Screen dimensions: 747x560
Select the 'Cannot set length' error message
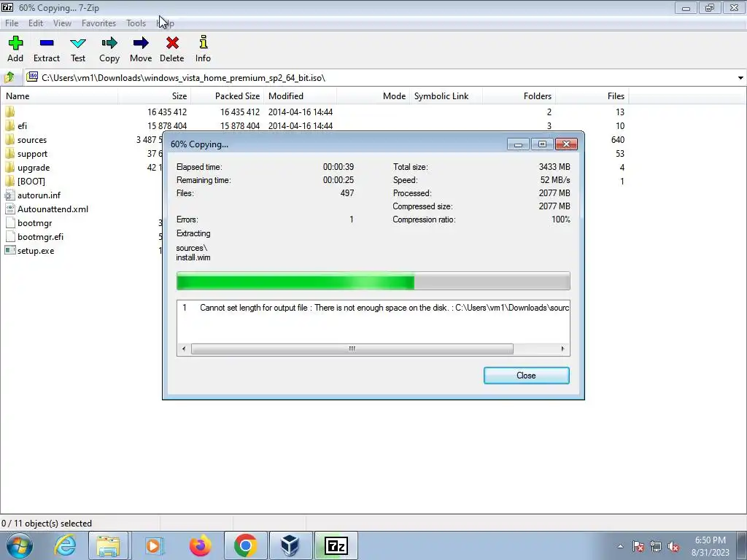pyautogui.click(x=373, y=308)
